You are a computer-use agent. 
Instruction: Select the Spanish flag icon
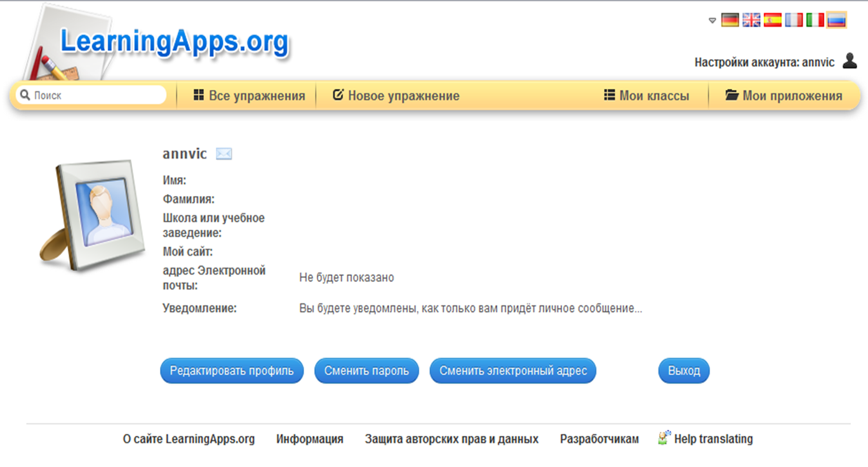coord(772,20)
